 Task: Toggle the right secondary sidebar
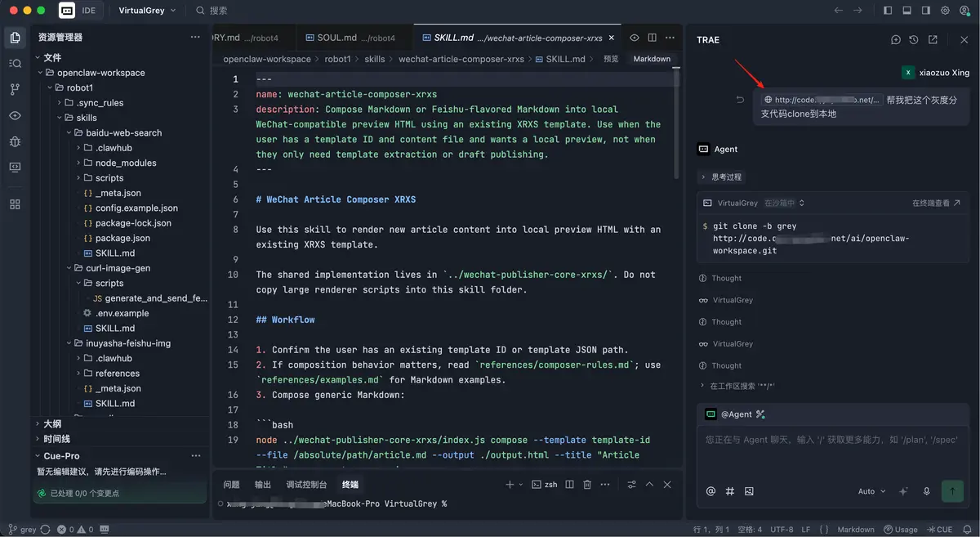tap(926, 11)
